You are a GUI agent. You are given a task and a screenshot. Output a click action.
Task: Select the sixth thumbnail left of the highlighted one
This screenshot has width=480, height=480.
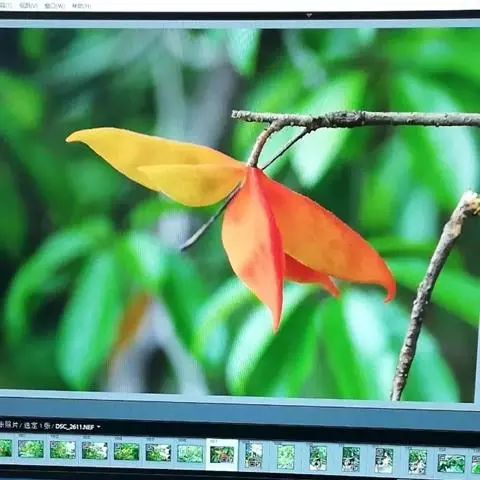pyautogui.click(x=31, y=448)
